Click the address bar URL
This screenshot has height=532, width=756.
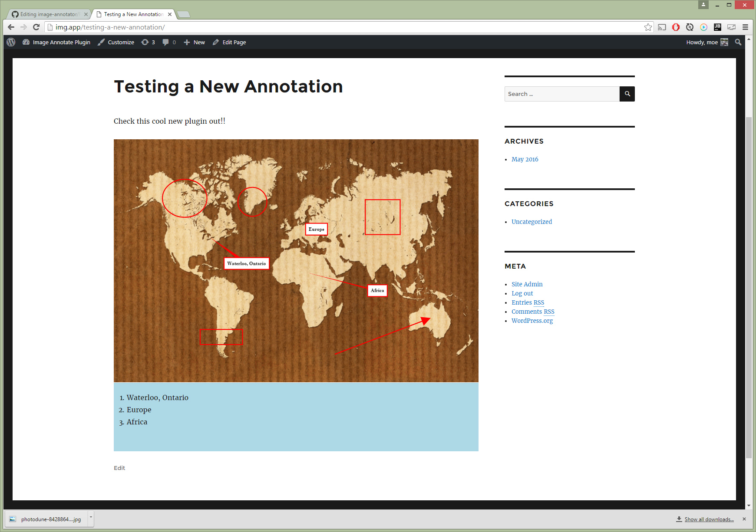[110, 27]
